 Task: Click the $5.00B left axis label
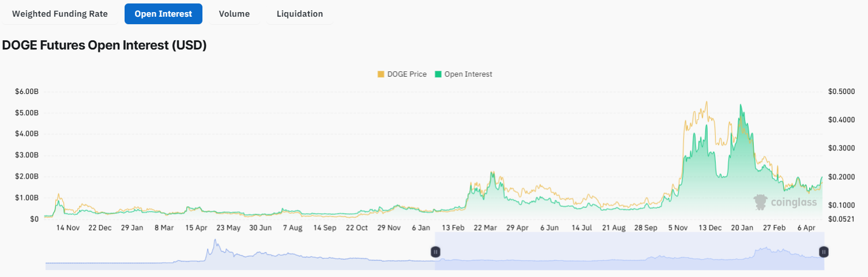click(x=27, y=112)
